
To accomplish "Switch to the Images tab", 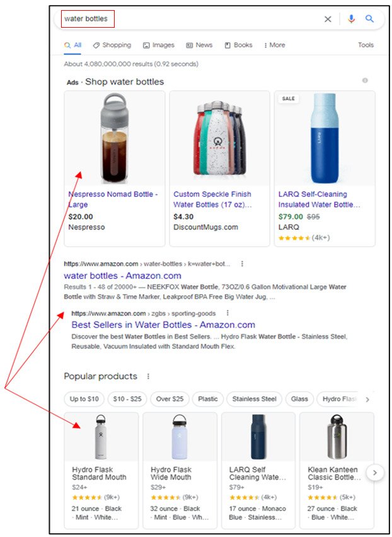I will (x=159, y=45).
